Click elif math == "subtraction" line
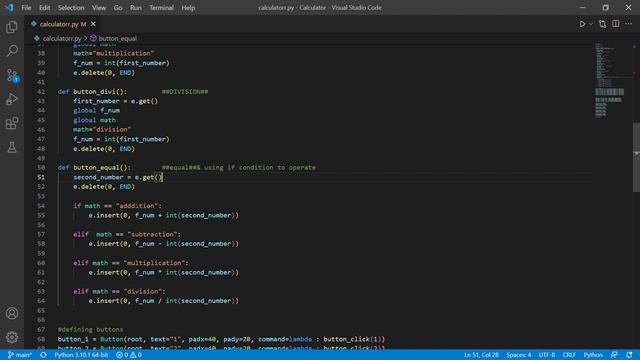640x360 pixels. tap(127, 234)
